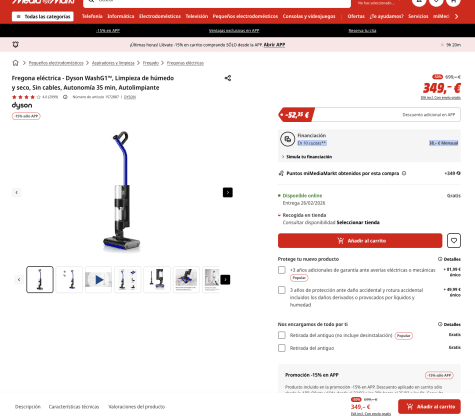Screen dimensions: 475x416
Task: Show previous product image with left arrow
Action: click(x=17, y=192)
